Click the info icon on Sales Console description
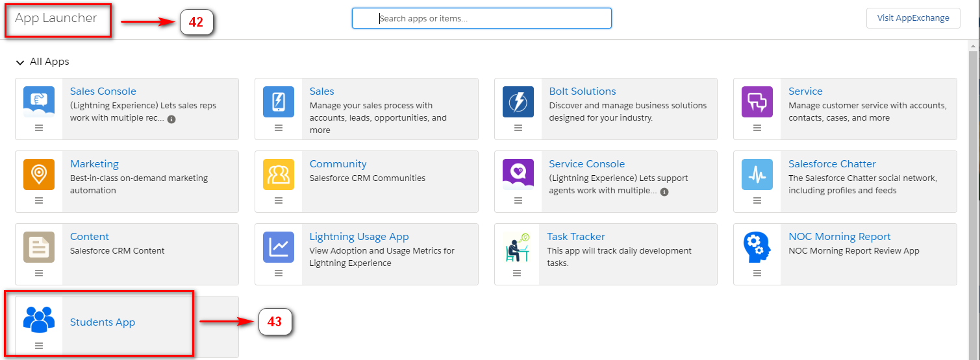This screenshot has height=360, width=980. 171,119
